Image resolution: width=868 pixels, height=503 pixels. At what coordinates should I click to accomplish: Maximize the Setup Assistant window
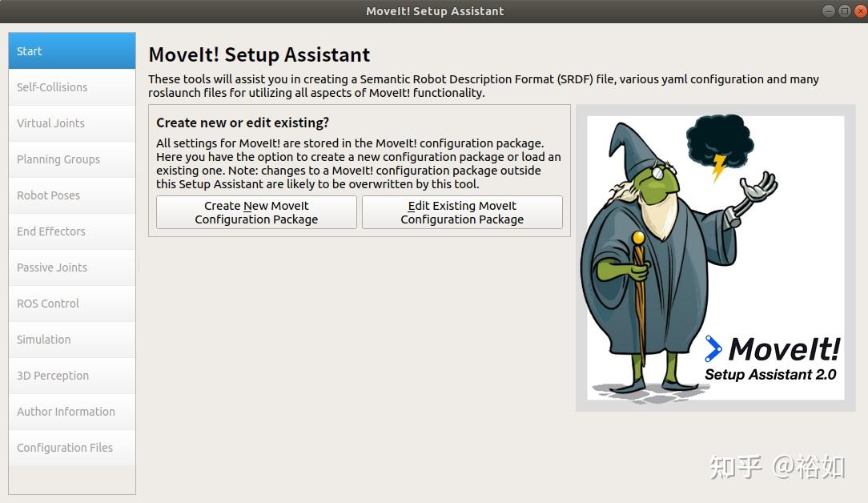[845, 11]
